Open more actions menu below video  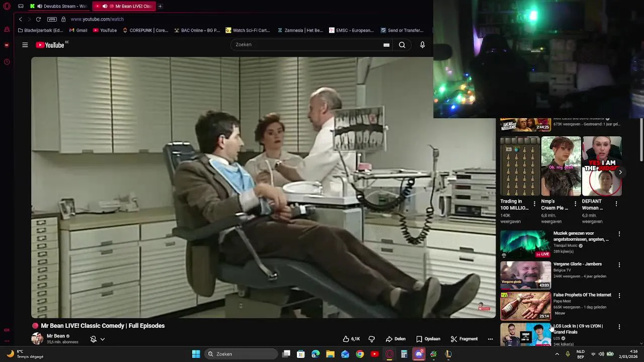point(490,339)
